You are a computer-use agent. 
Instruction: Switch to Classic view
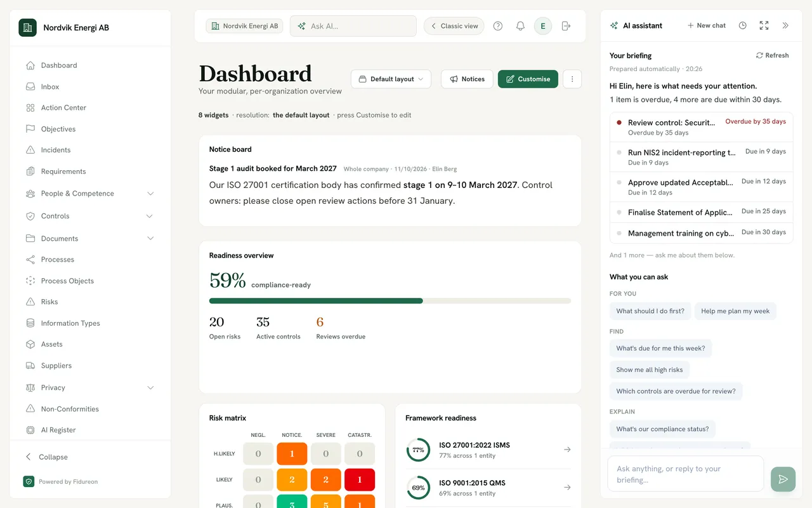(x=454, y=26)
